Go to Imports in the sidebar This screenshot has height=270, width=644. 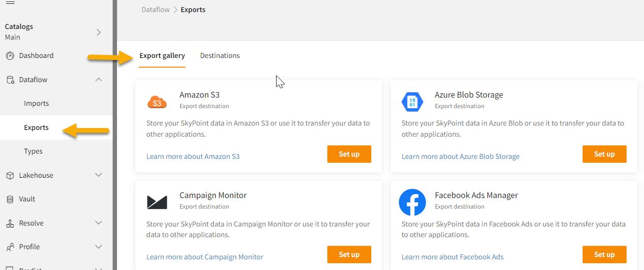36,103
